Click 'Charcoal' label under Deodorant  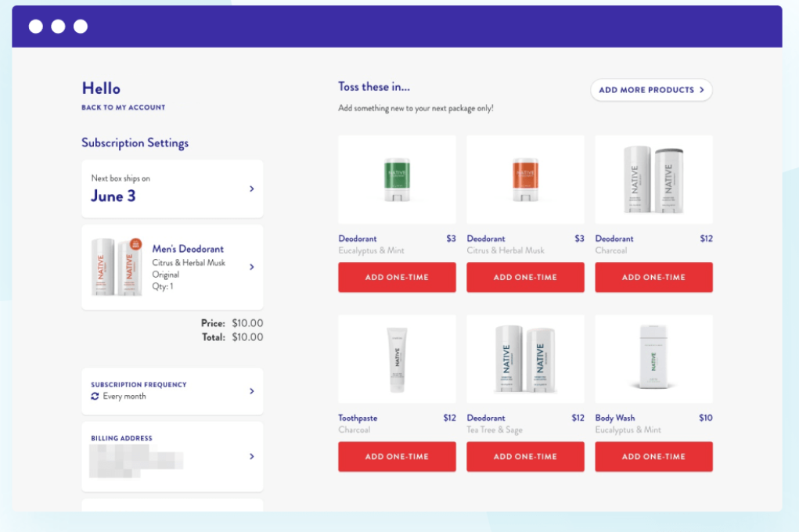611,250
